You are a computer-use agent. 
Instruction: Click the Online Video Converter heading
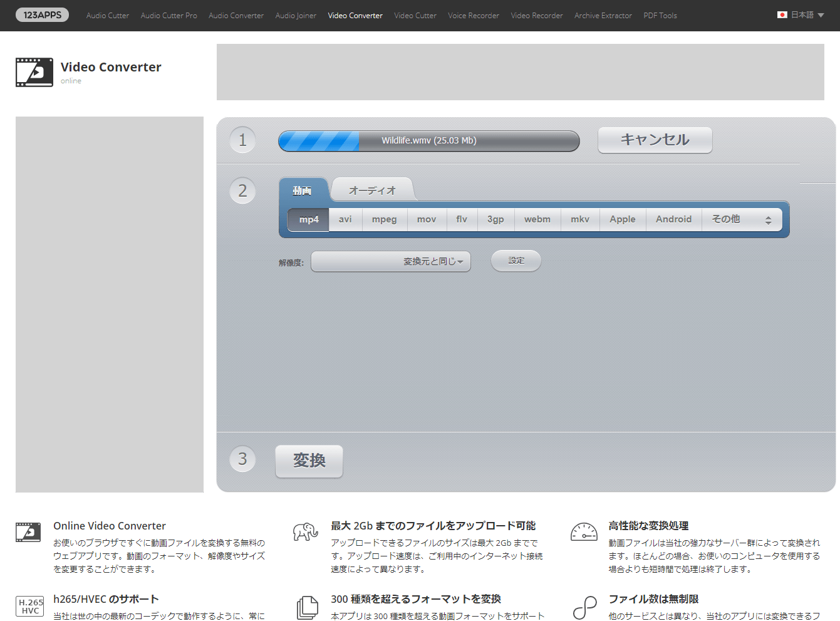point(110,526)
